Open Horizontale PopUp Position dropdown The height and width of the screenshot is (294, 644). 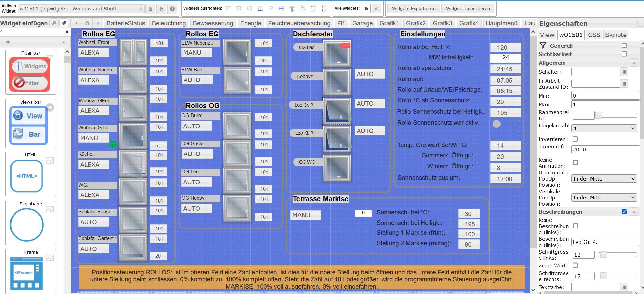point(604,179)
